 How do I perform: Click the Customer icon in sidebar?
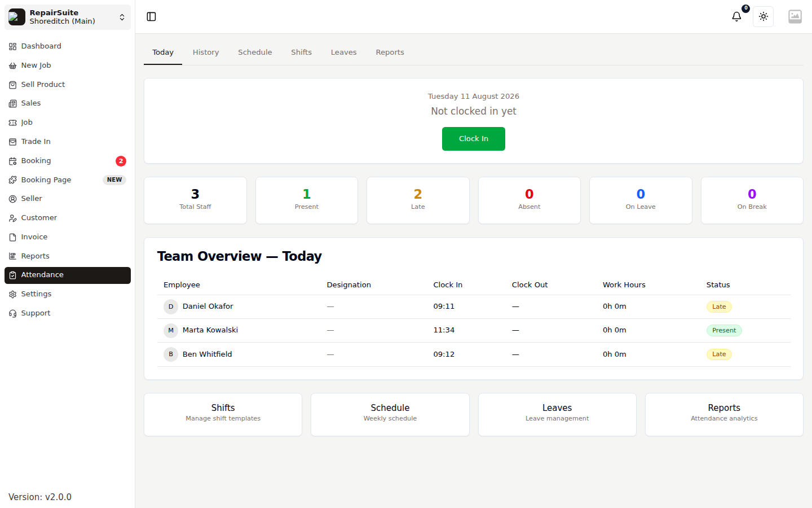[12, 218]
